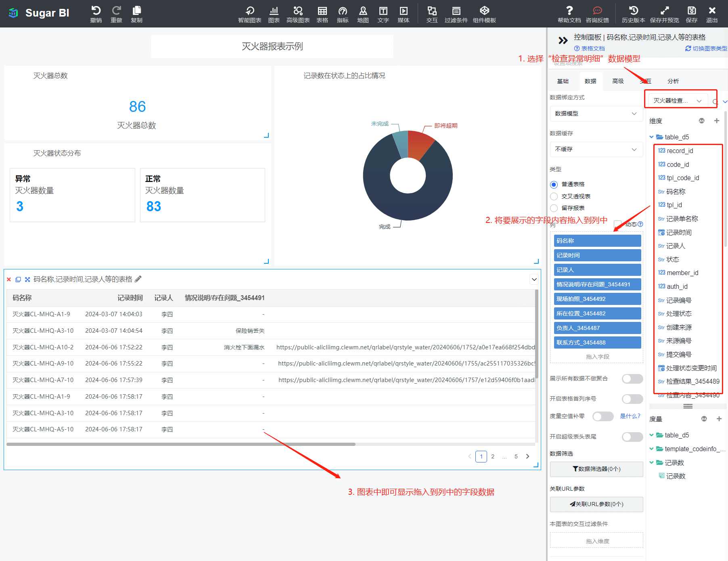Viewport: 728px width, 561px height.
Task: Expand the template_codeinfo measure folder
Action: (x=651, y=449)
